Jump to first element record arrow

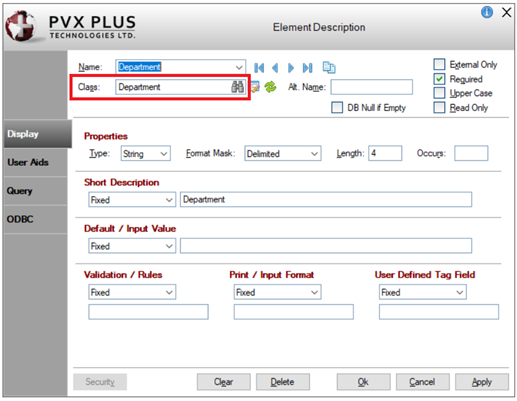tap(259, 68)
